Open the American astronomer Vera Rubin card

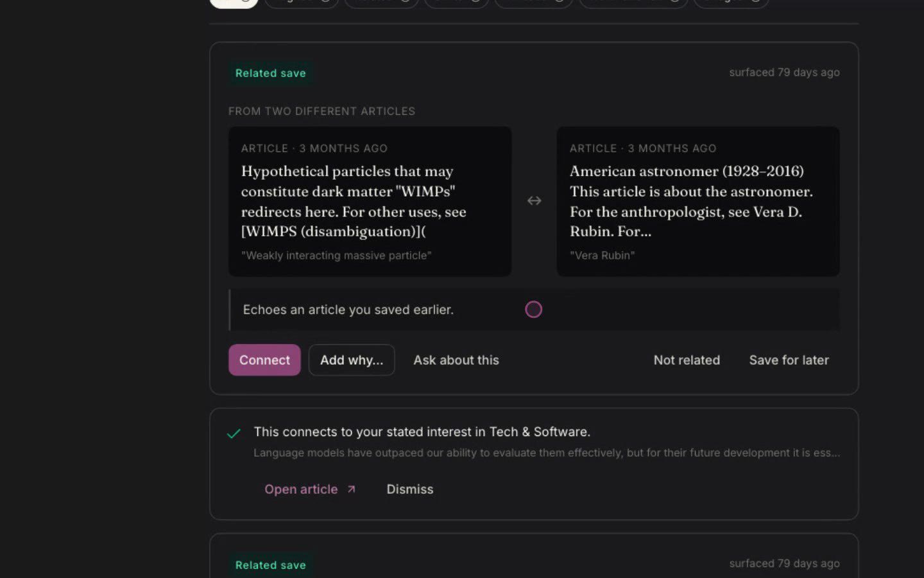coord(698,202)
